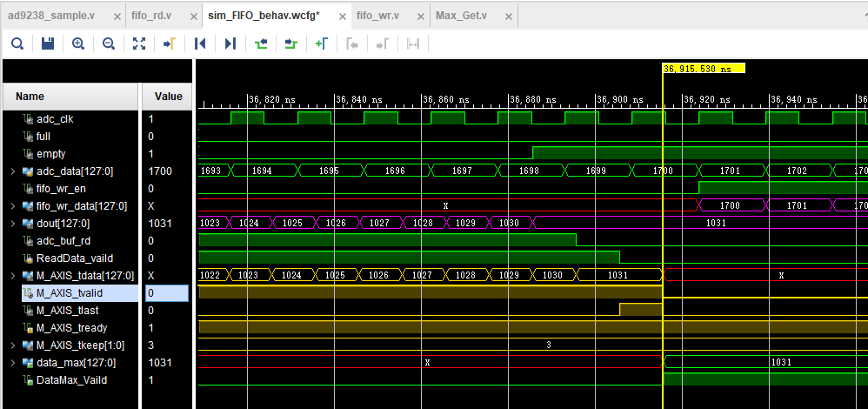The height and width of the screenshot is (409, 868).
Task: Switch to the ad9238_sample.v tab
Action: coord(51,16)
